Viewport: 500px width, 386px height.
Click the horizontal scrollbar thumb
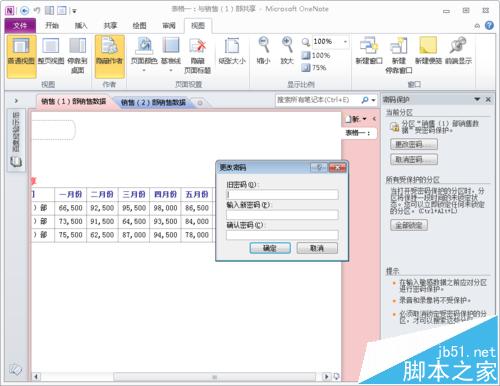coord(214,377)
